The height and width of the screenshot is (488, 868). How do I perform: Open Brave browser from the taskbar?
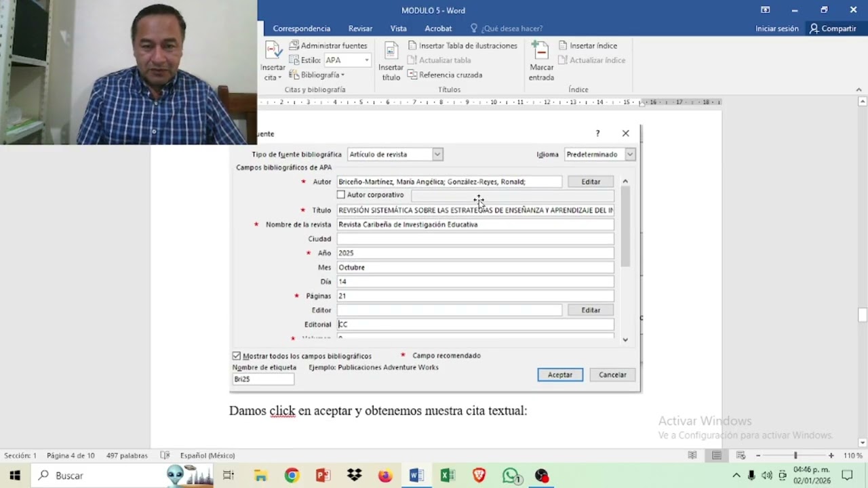click(479, 475)
